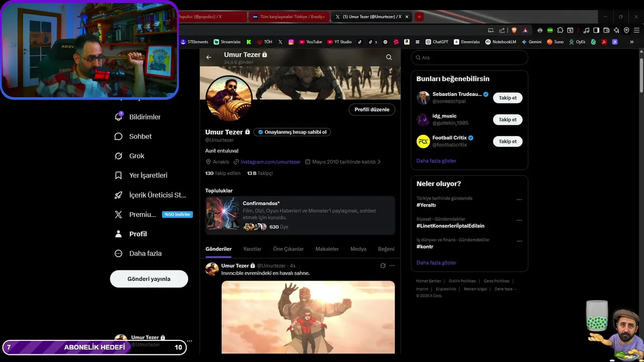Open YT Studio bookmark
The width and height of the screenshot is (644, 362).
(340, 42)
